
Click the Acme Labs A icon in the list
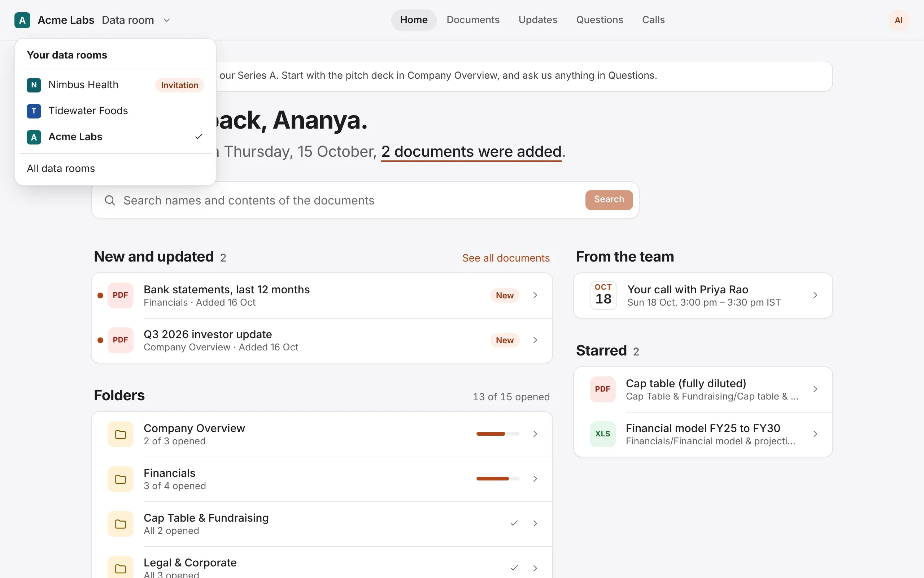[34, 137]
